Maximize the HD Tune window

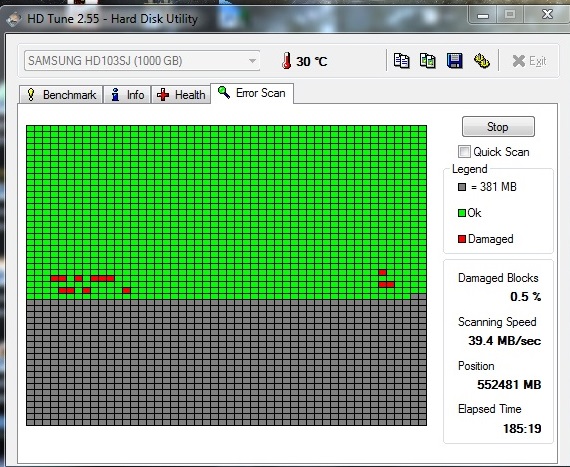(x=510, y=15)
